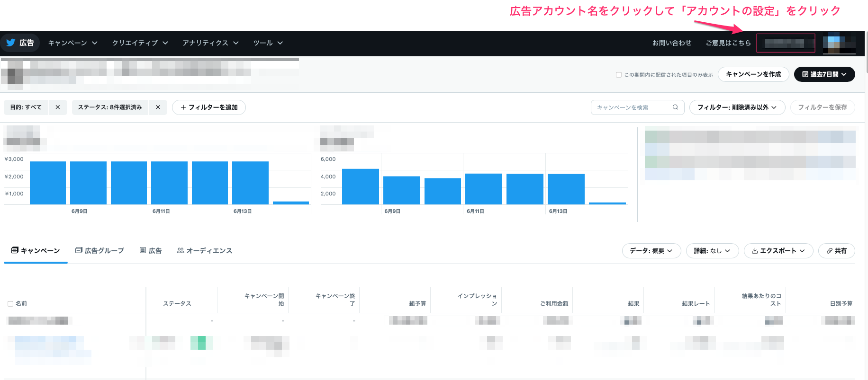
Task: Click the 目的: すべて filter chip
Action: (26, 107)
